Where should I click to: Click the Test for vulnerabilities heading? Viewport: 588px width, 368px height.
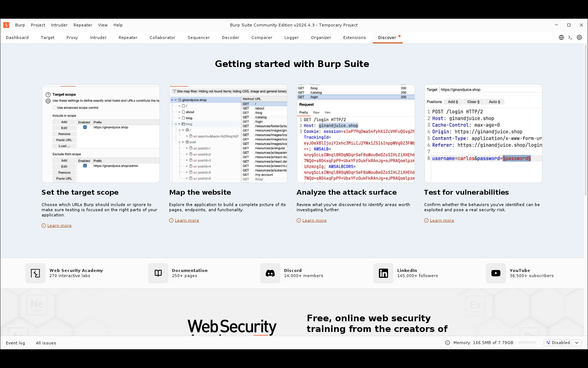click(x=466, y=192)
